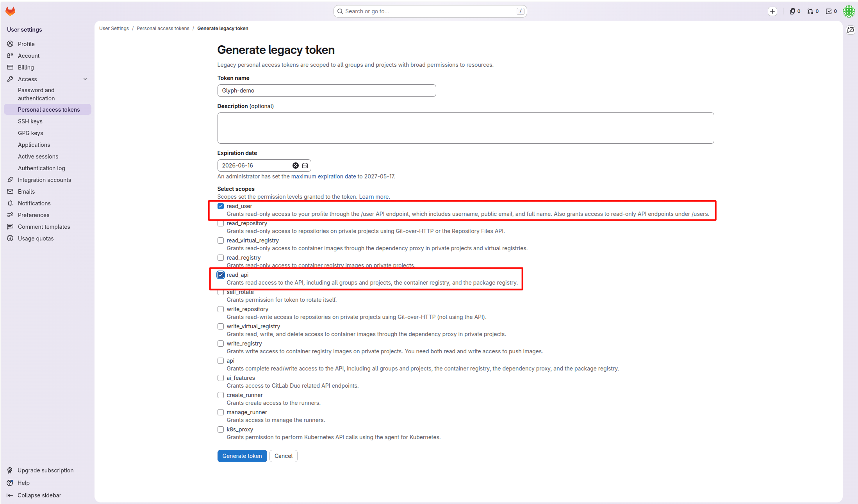The image size is (858, 504).
Task: Go to Personal access tokens breadcrumb
Action: coord(163,28)
